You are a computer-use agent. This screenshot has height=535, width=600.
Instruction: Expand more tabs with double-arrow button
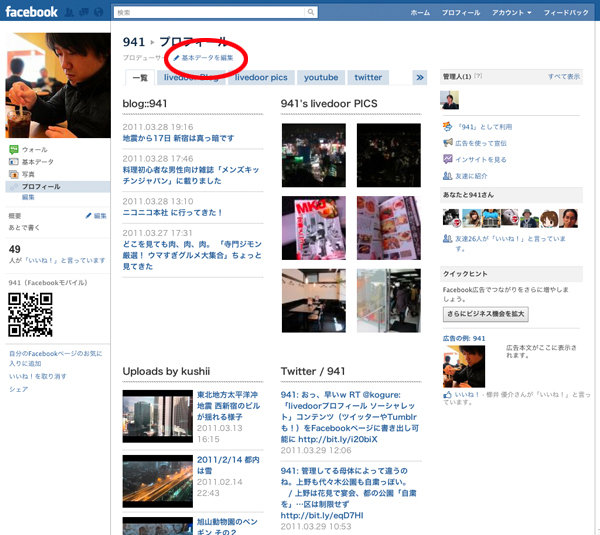420,78
